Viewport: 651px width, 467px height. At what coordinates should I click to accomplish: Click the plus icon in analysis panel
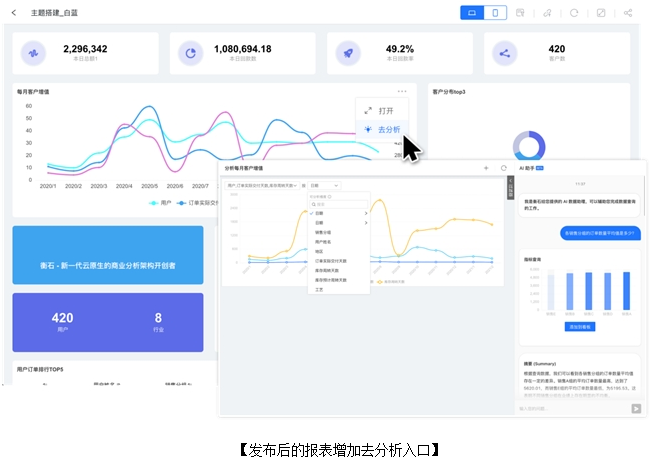click(486, 168)
